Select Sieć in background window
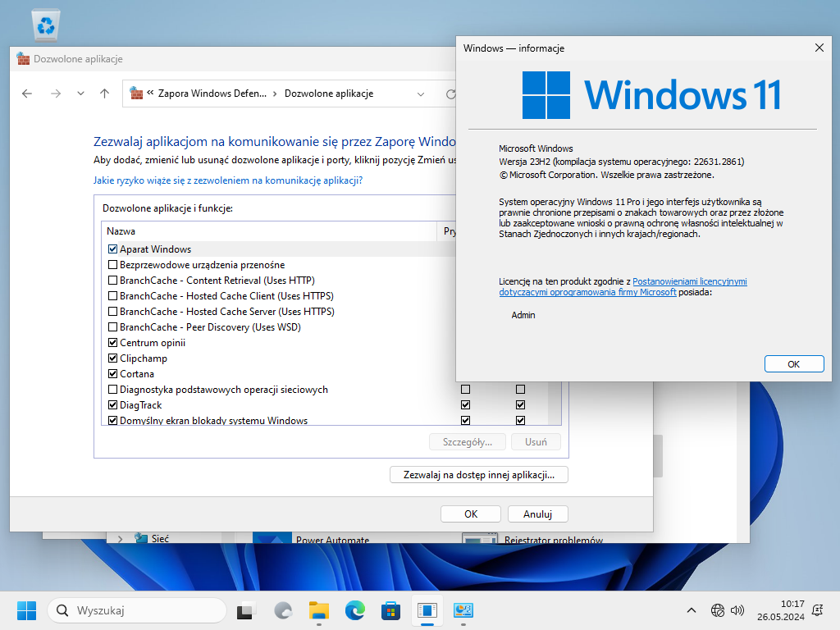This screenshot has width=840, height=630. [x=160, y=538]
